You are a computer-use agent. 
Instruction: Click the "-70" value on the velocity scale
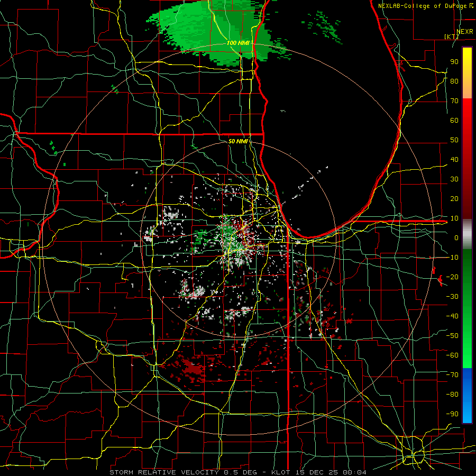point(452,375)
